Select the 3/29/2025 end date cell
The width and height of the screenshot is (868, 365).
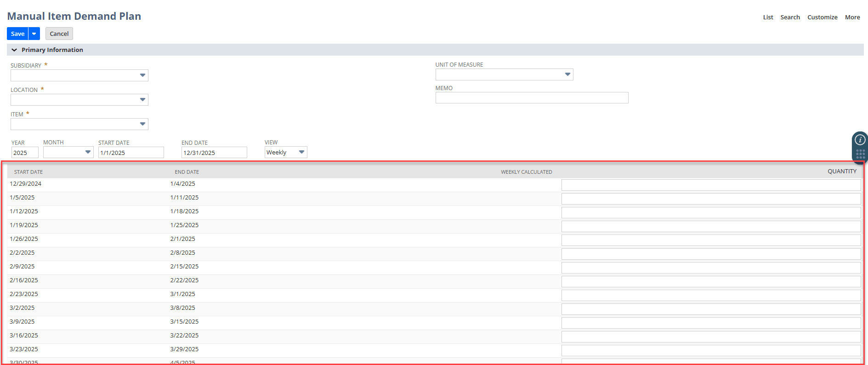184,349
